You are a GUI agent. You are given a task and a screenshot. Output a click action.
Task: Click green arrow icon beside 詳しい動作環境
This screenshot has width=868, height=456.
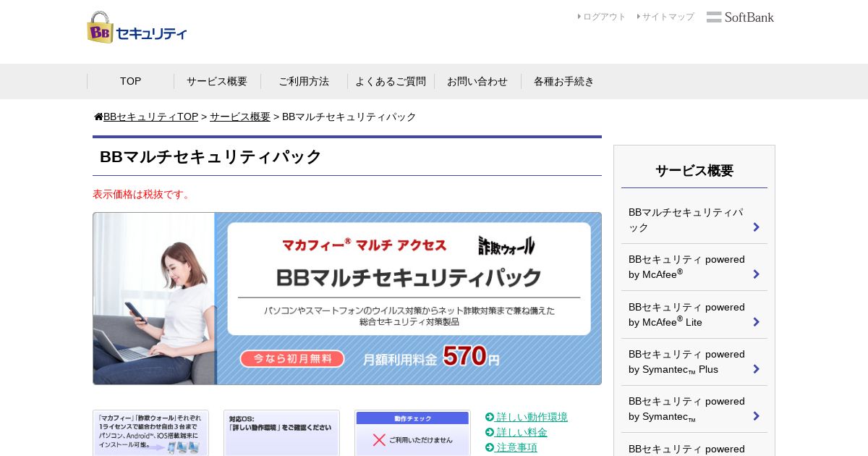pos(490,417)
